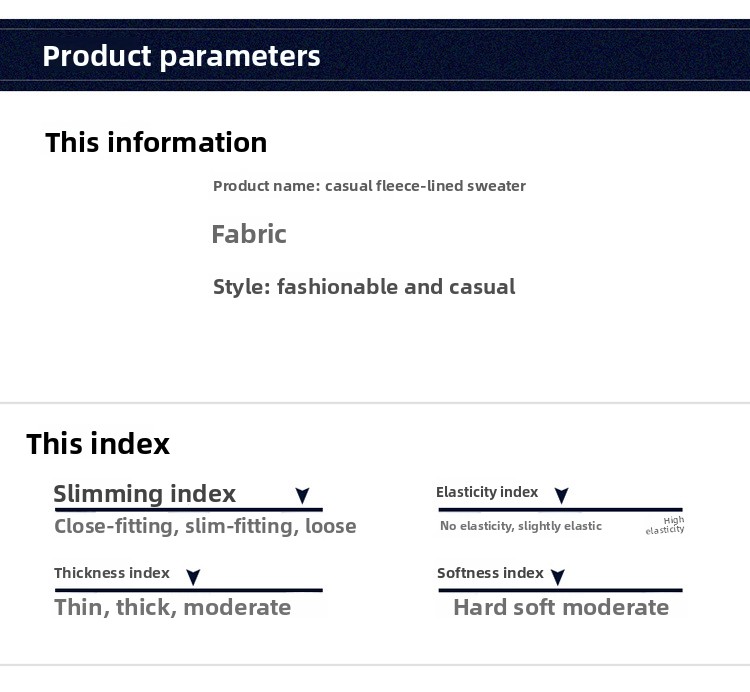Viewport: 750px width, 692px height.
Task: Click the "Close-fitting, slim-fitting, loose" scale text
Action: tap(205, 527)
